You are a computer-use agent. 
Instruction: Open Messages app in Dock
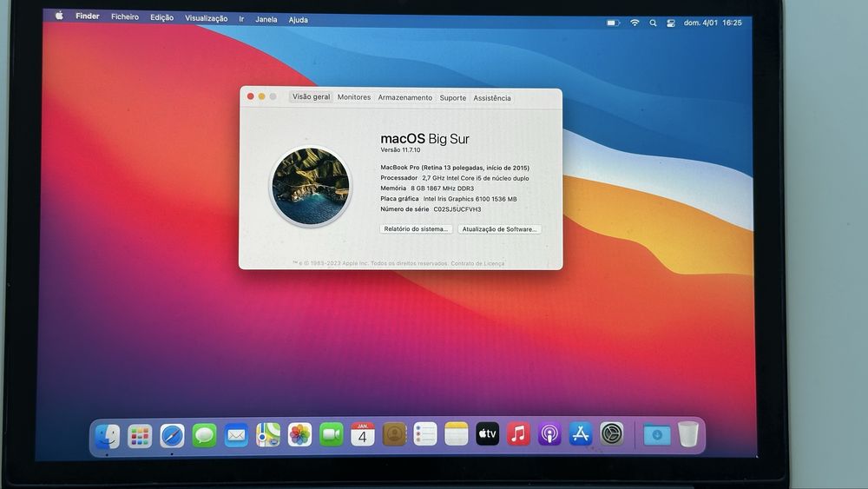pyautogui.click(x=204, y=435)
